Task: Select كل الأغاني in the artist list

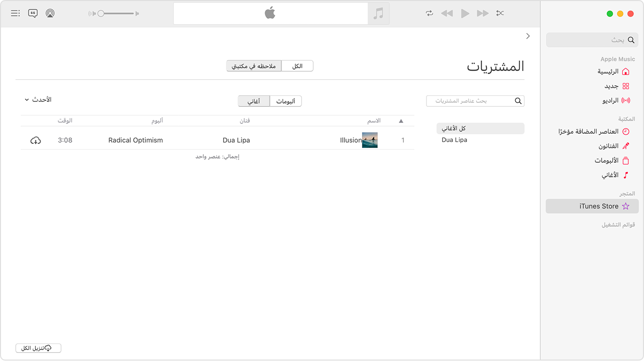Action: coord(480,128)
